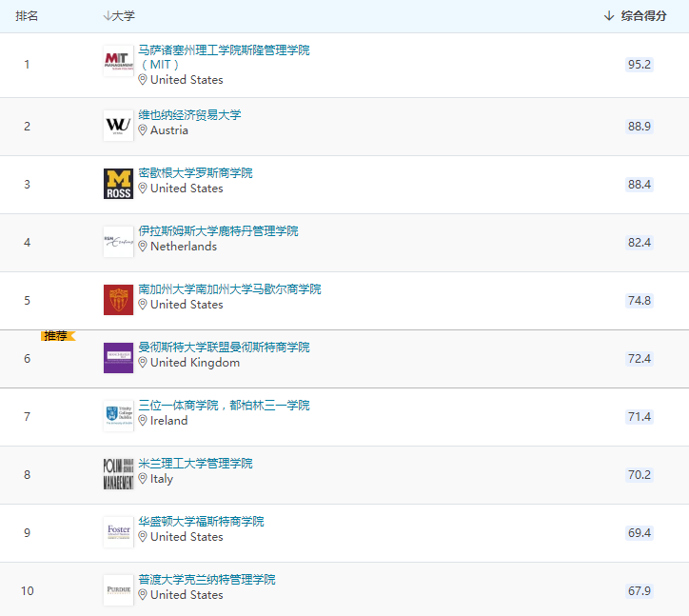Select the score 88.4
Viewport: 689px width, 616px height.
point(640,184)
